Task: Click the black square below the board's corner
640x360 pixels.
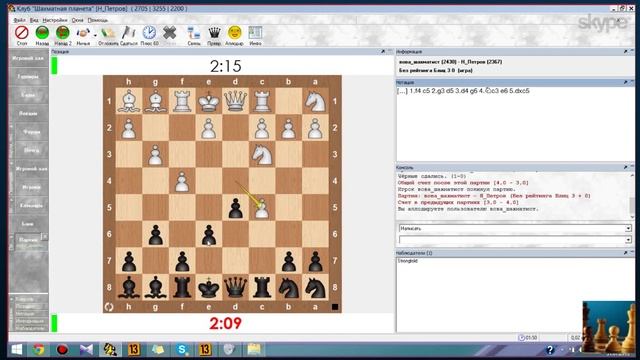Action: (335, 307)
